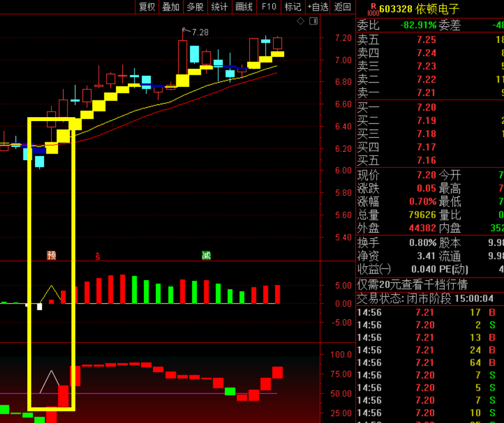This screenshot has width=504, height=423.
Task: Select the 14:56 trade of 17 lots
Action: [430, 313]
